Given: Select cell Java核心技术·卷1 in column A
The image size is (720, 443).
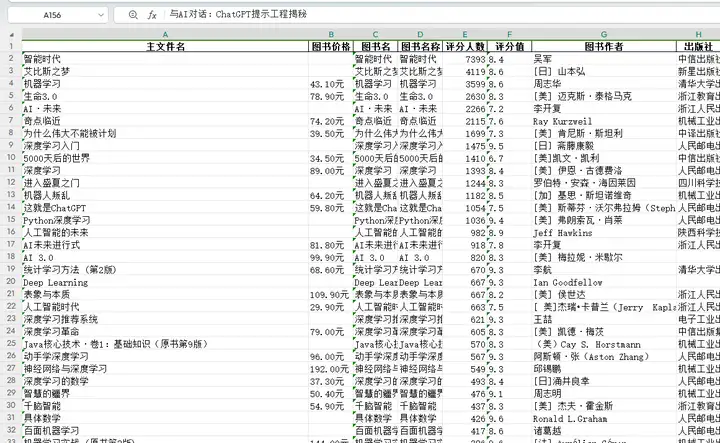Looking at the screenshot, I should point(165,344).
